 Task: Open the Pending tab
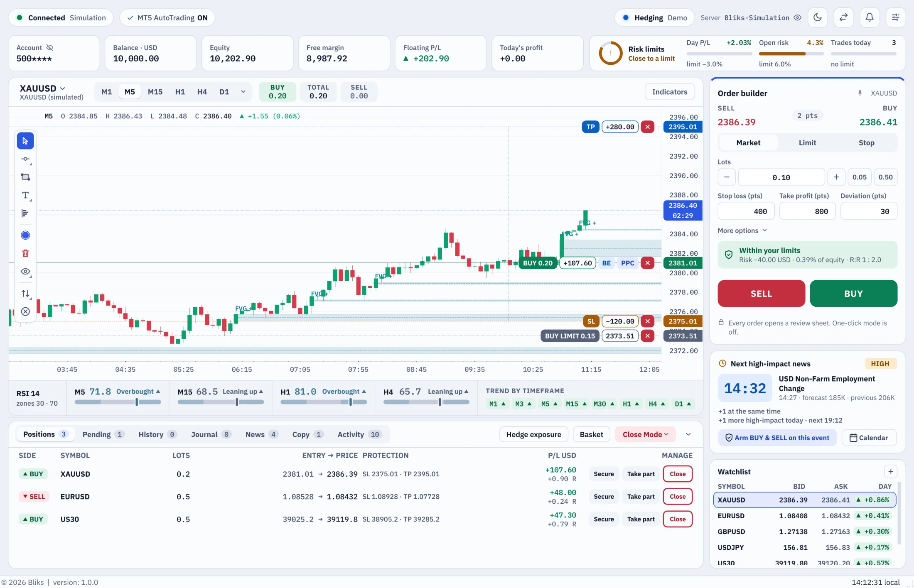click(x=103, y=434)
